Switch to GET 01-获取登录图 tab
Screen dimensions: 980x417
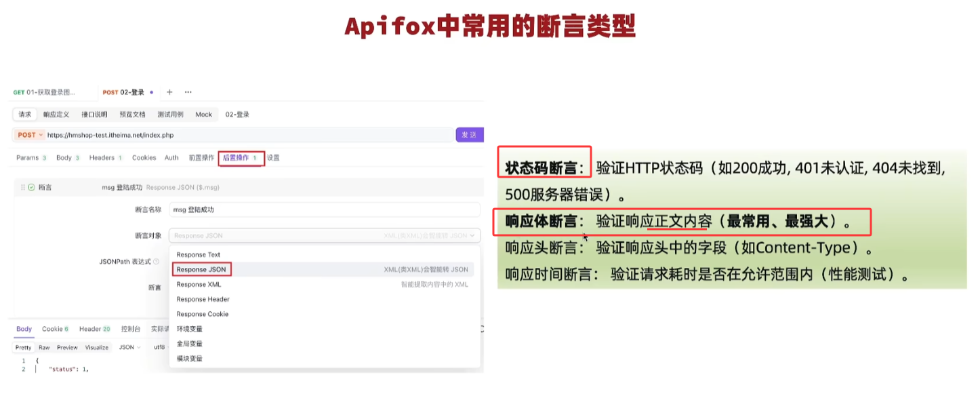click(44, 92)
